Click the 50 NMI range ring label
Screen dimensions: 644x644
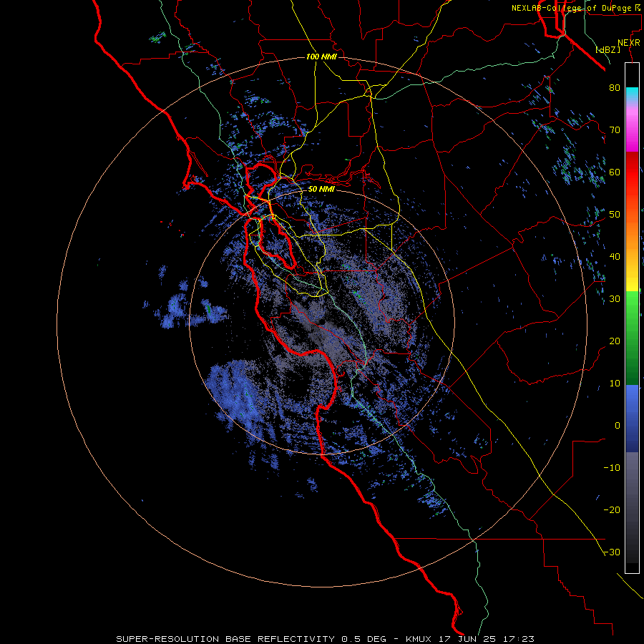point(321,190)
